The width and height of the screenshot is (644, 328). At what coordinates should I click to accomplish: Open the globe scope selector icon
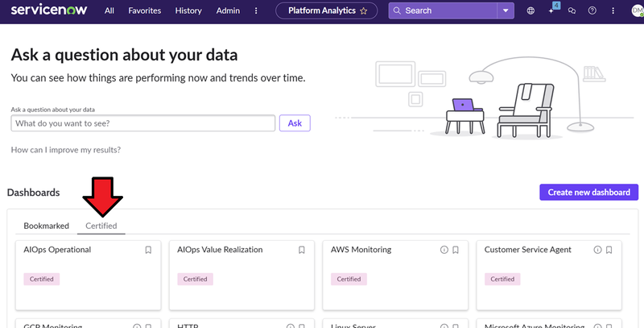point(530,11)
